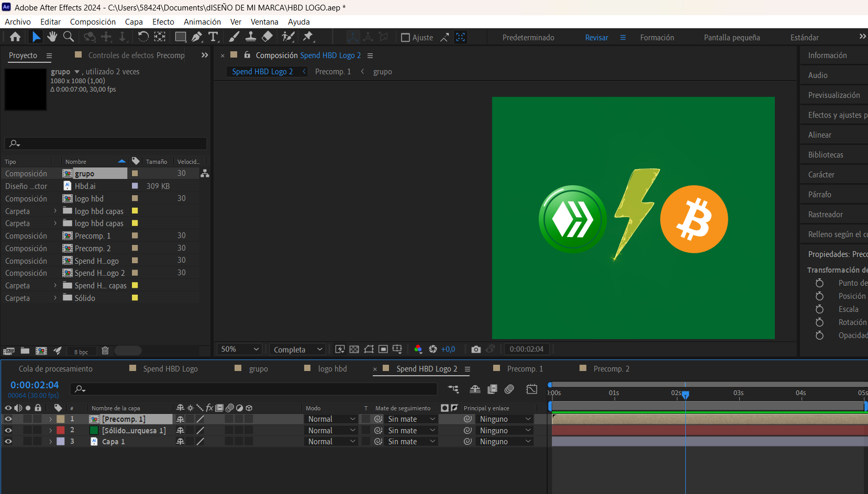Enable motion blur switch for composition
This screenshot has width=868, height=494.
click(x=509, y=389)
